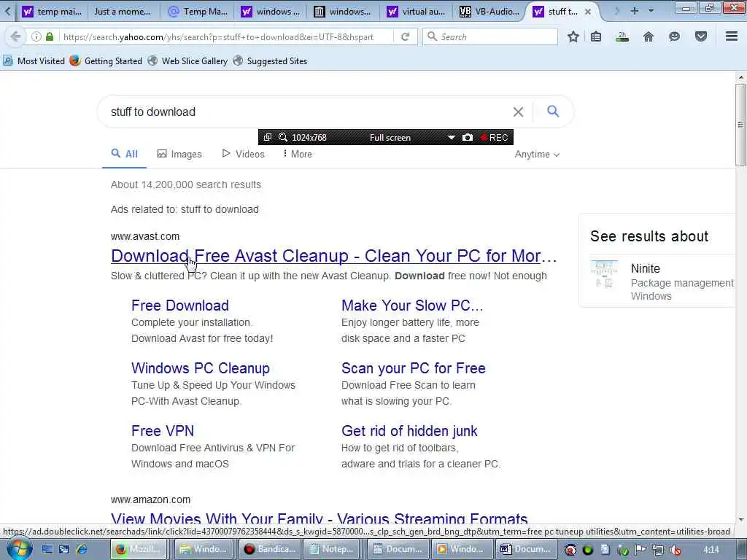
Task: Submit search with the blue magnifier icon
Action: tap(553, 112)
